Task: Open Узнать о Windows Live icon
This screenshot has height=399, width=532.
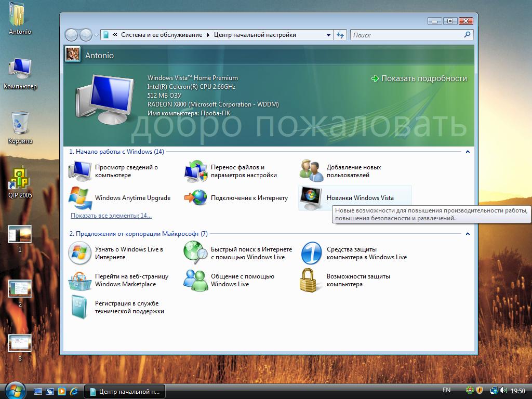Action: (x=79, y=253)
